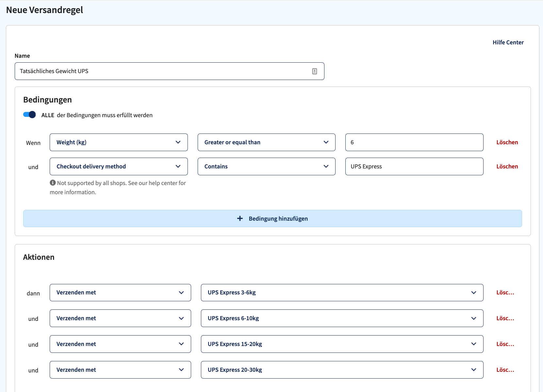Click the Name field with Tatsächliches Gewicht UPS
Screen dimensions: 543x392
[x=169, y=71]
